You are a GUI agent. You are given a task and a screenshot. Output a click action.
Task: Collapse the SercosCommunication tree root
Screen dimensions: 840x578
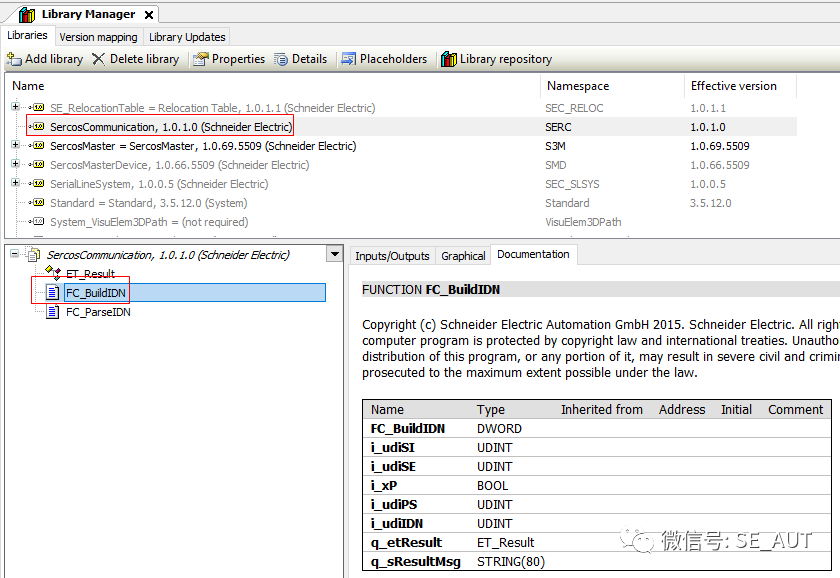[14, 255]
